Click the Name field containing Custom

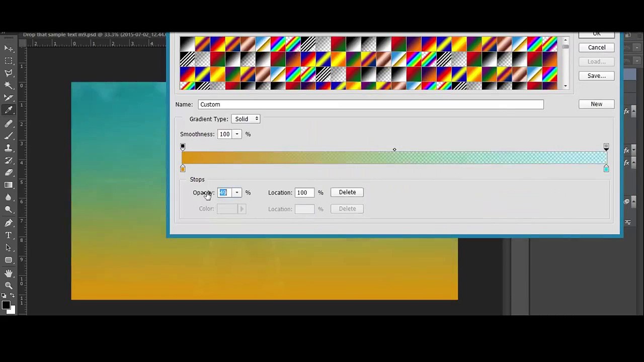[371, 105]
